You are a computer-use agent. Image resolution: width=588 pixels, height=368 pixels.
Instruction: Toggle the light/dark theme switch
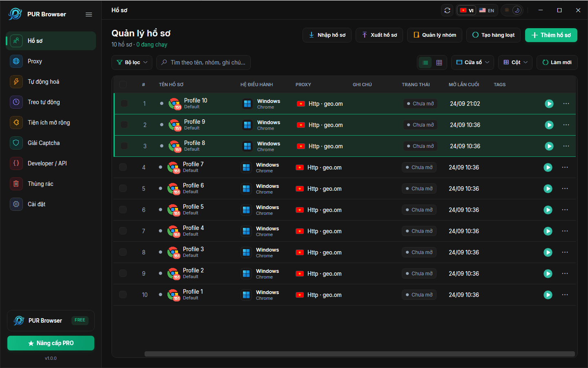click(x=512, y=10)
